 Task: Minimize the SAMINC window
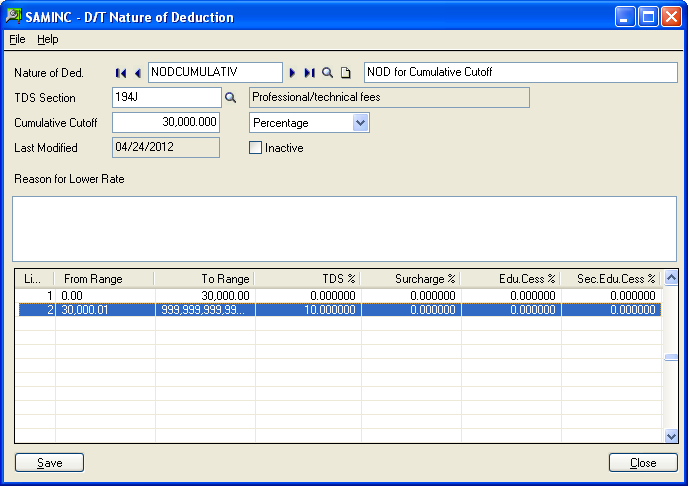(x=625, y=17)
